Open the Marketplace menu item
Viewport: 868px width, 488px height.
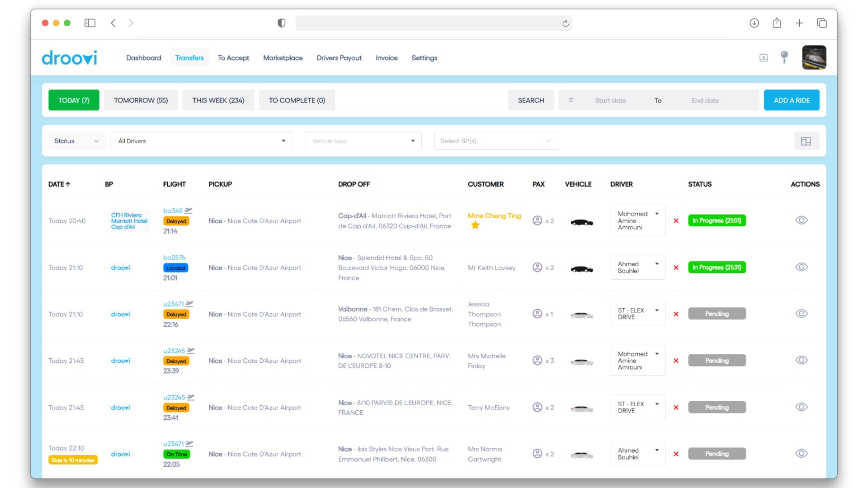[283, 58]
